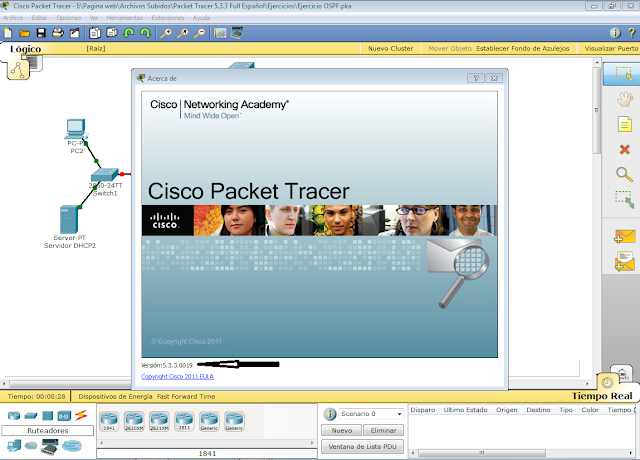640x460 pixels.
Task: Select the Wireless Devices category icon
Action: click(x=64, y=416)
